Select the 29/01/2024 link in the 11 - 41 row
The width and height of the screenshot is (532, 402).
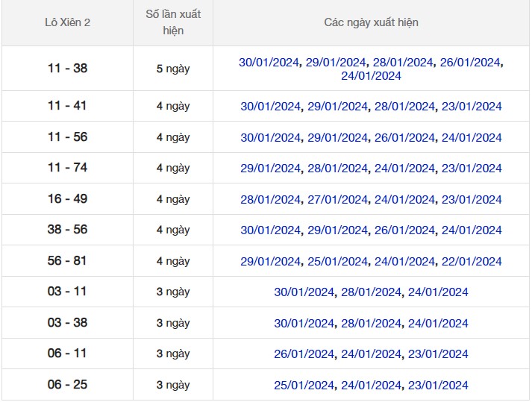tap(337, 107)
